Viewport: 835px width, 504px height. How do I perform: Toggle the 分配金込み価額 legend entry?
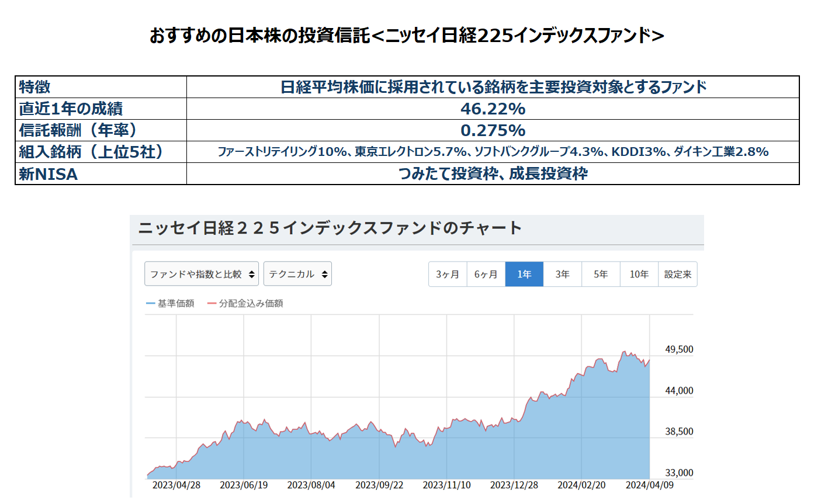(245, 304)
